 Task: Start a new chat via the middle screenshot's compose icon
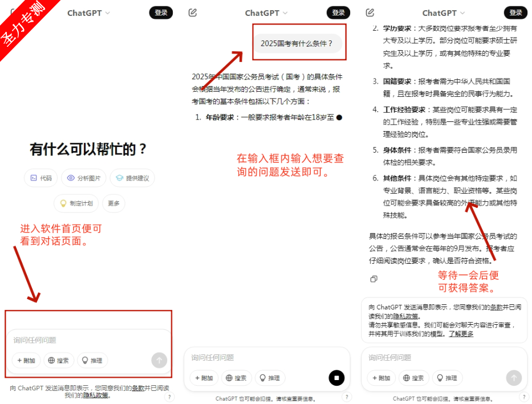(192, 13)
